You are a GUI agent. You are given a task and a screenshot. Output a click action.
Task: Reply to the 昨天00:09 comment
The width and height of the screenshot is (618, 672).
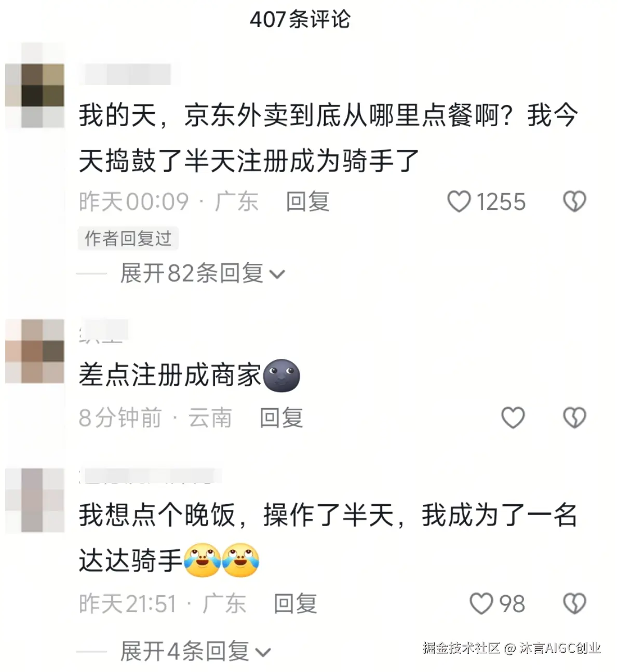(307, 201)
